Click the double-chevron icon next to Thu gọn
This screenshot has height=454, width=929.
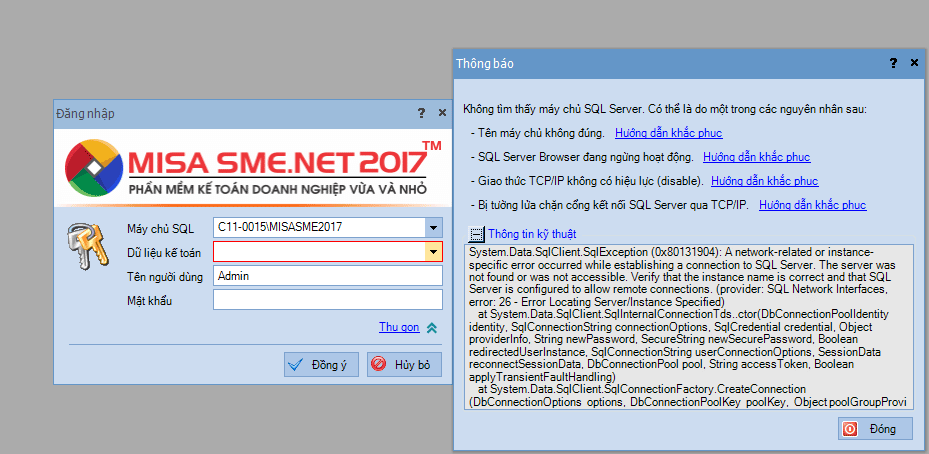tap(431, 327)
